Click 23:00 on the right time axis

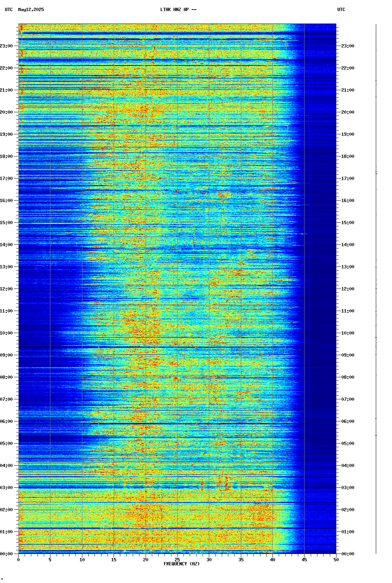click(348, 46)
